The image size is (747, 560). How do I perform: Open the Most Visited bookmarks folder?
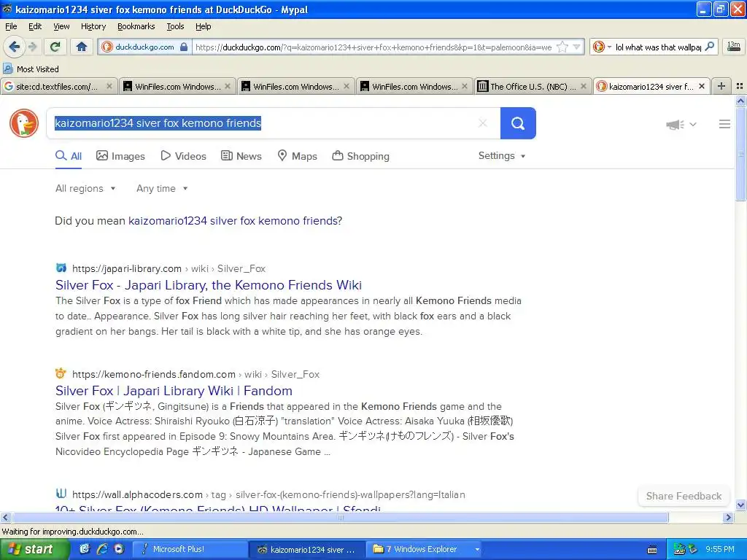coord(31,69)
